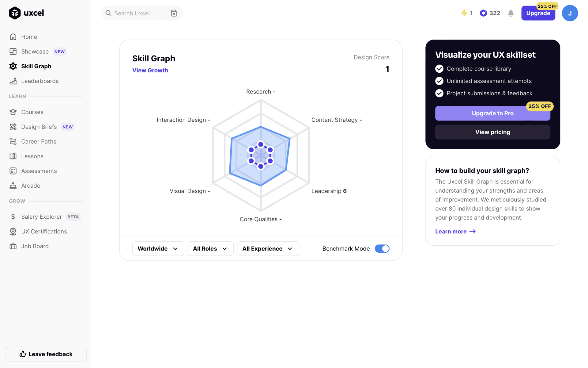
Task: Click the glossary icon in search bar
Action: click(x=174, y=13)
